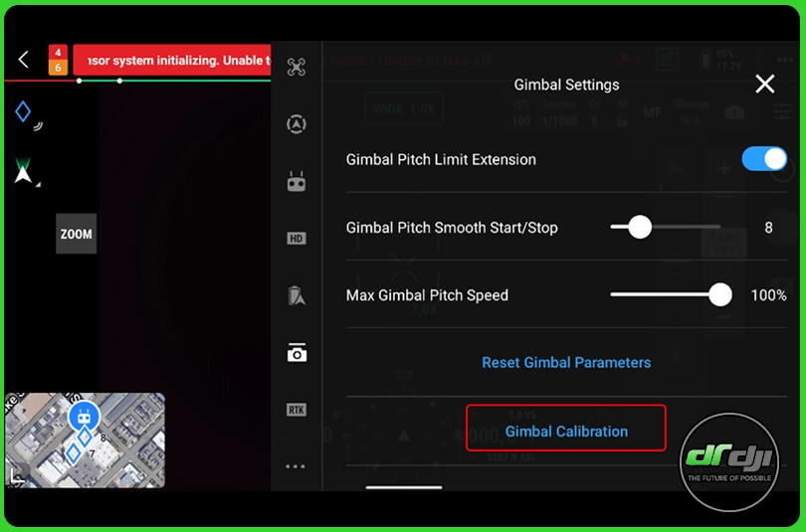Select the gimbal camera settings tab
806x532 pixels.
click(x=297, y=353)
